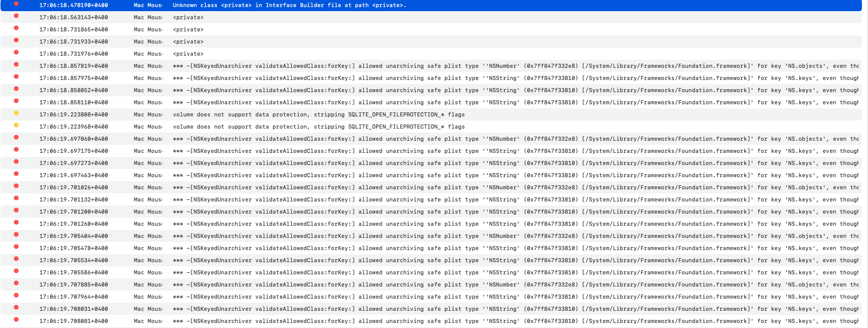The height and width of the screenshot is (328, 868).
Task: Select timestamp 17:06:19.701260+0400
Action: (x=74, y=224)
